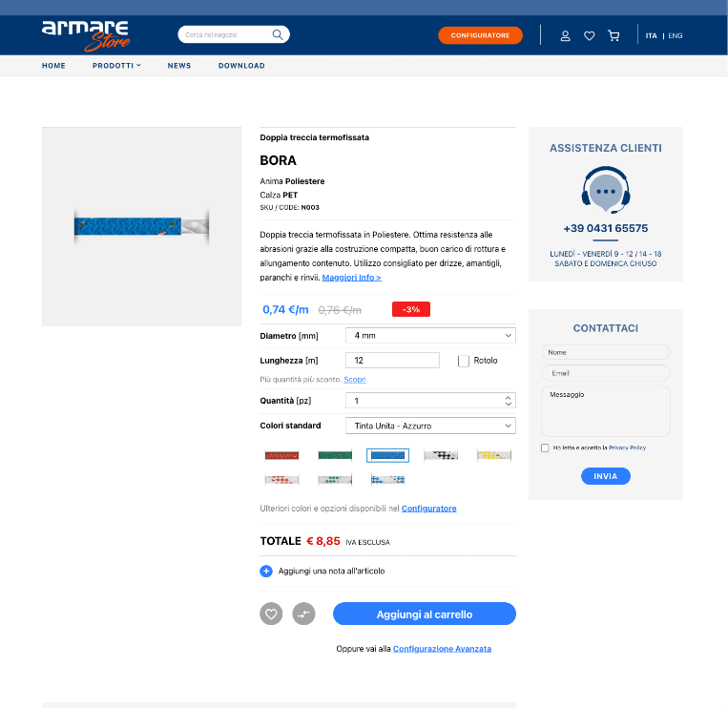
Task: Open the News menu item
Action: (179, 66)
